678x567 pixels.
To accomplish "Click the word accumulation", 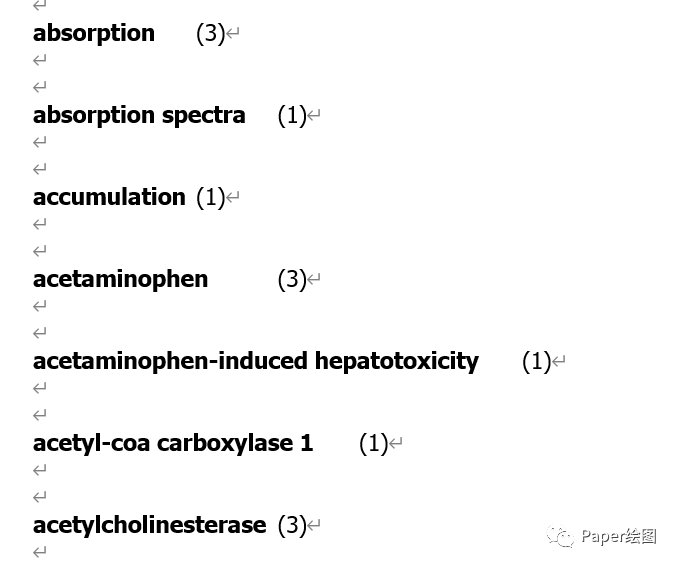I will click(109, 197).
